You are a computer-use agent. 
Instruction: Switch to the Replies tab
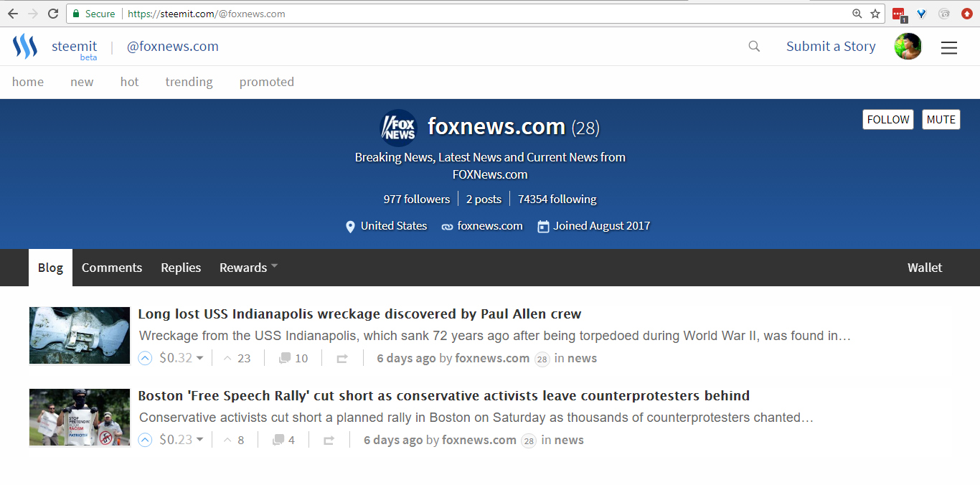pos(181,268)
